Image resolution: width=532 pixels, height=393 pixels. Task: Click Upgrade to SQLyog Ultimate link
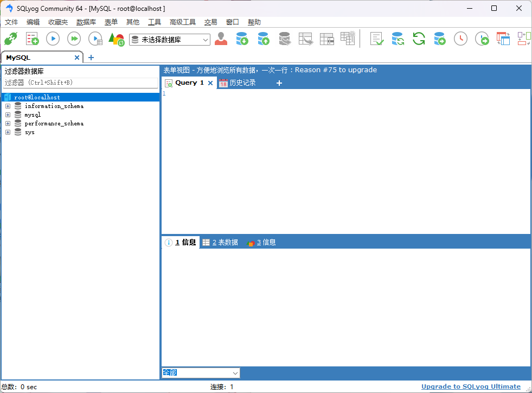[x=471, y=387]
